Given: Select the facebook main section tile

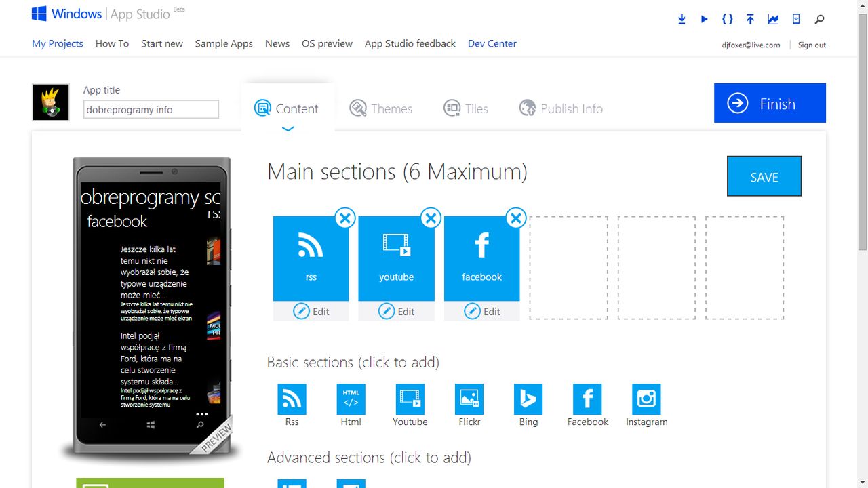Looking at the screenshot, I should [x=481, y=258].
